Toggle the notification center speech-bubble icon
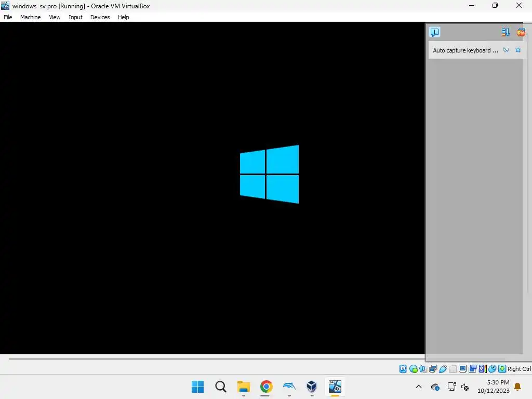532x399 pixels. tap(435, 32)
